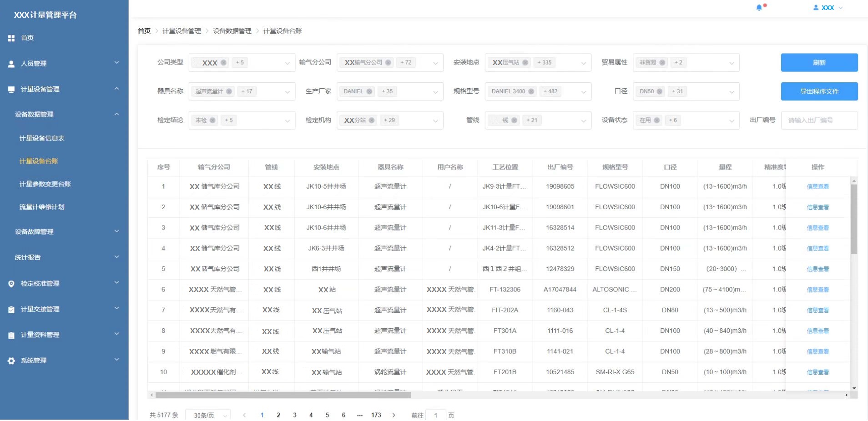Image resolution: width=868 pixels, height=421 pixels.
Task: Click the table vertical scrollbar thumb
Action: click(854, 219)
